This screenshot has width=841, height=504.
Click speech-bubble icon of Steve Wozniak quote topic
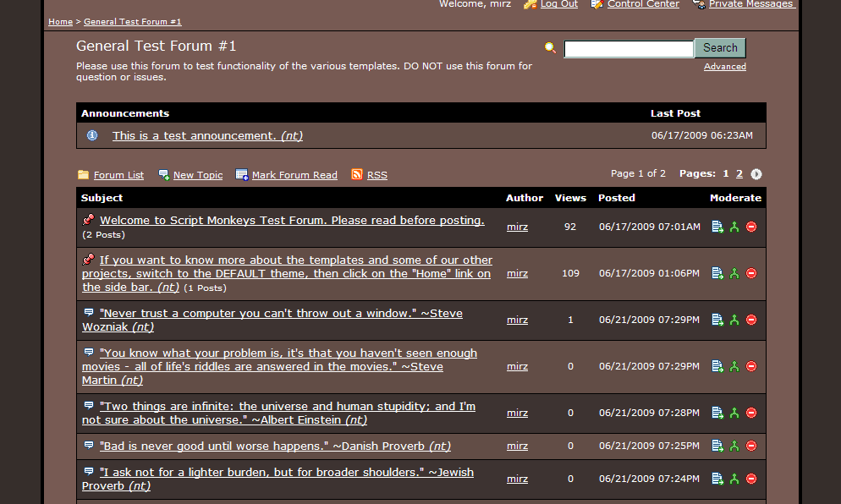pos(89,312)
